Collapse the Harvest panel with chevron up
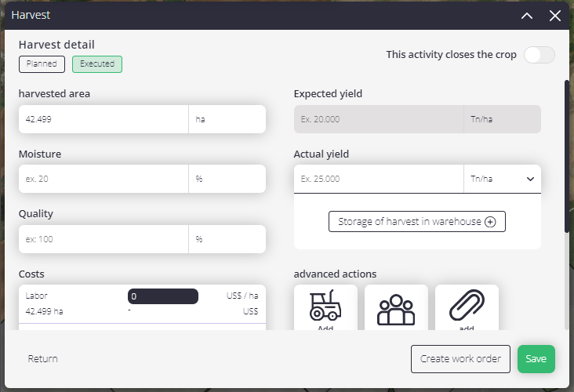This screenshot has height=392, width=574. (527, 16)
